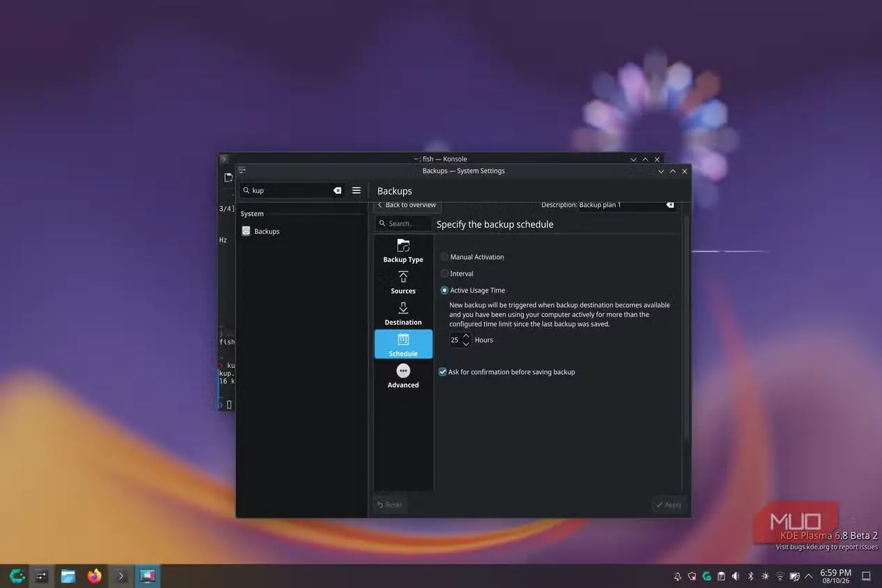The image size is (882, 588).
Task: Open the sidebar hamburger menu
Action: click(356, 190)
